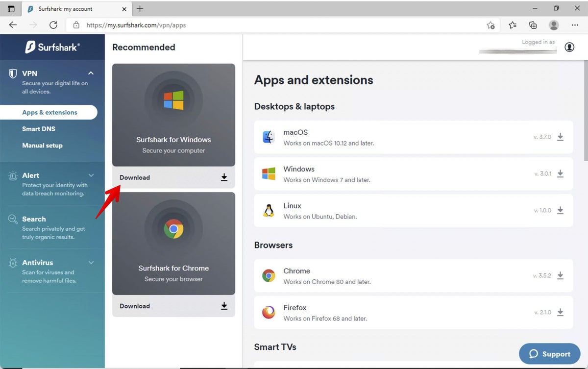Open the account profile icon
Image resolution: width=588 pixels, height=369 pixels.
[x=569, y=47]
